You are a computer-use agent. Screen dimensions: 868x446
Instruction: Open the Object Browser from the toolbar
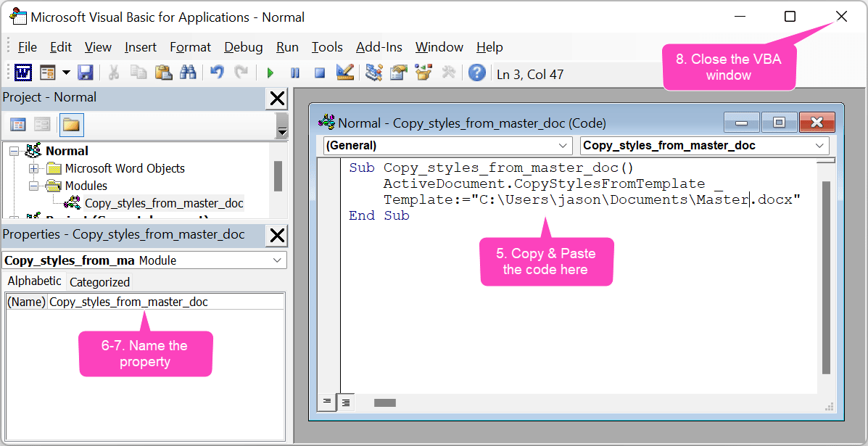(423, 73)
